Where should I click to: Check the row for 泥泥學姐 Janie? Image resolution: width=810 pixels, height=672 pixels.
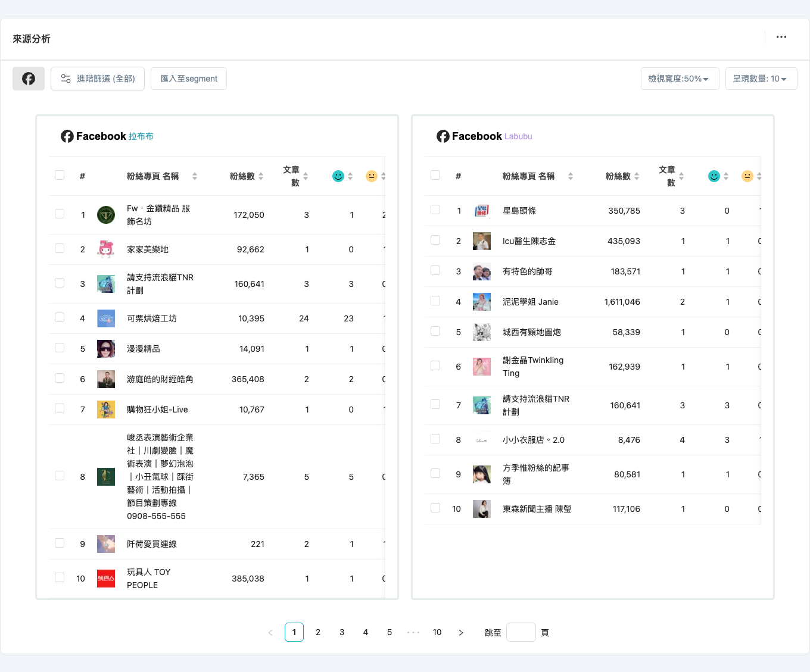coord(435,301)
